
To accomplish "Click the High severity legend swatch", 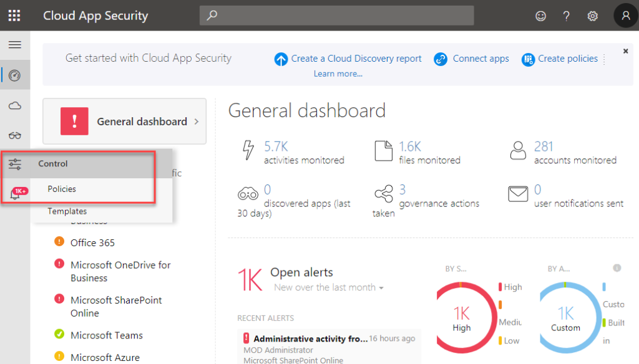I will pos(500,287).
